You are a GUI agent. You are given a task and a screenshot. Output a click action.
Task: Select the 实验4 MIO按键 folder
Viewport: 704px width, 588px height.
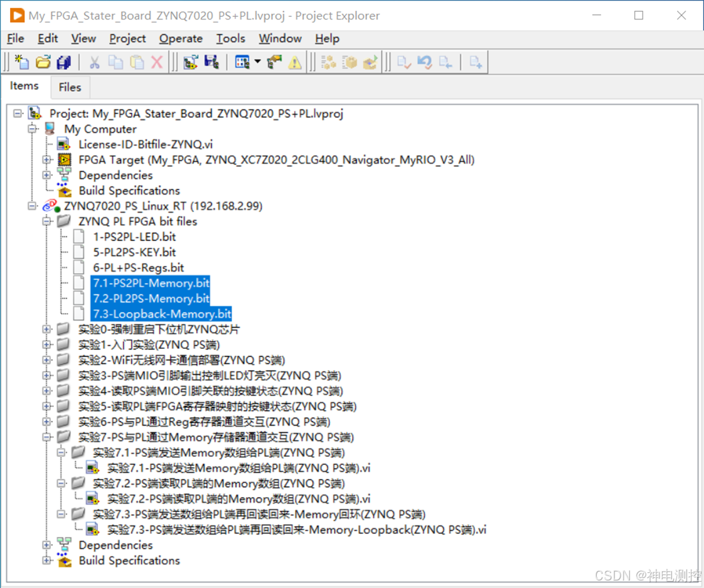coord(211,391)
